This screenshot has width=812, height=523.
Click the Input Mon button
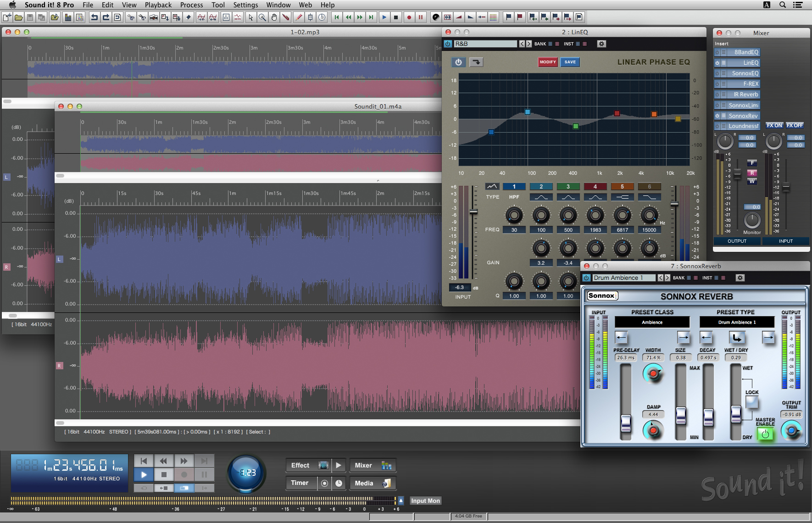pos(425,501)
